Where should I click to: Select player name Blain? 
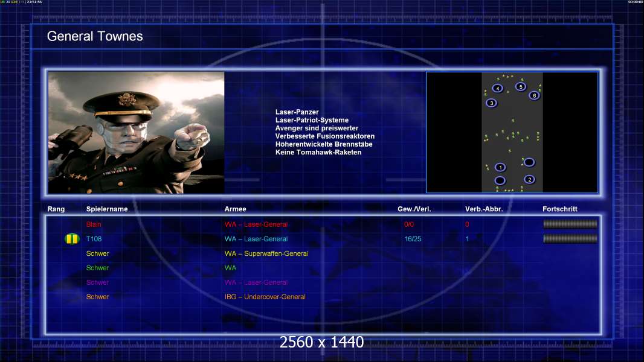(x=94, y=224)
